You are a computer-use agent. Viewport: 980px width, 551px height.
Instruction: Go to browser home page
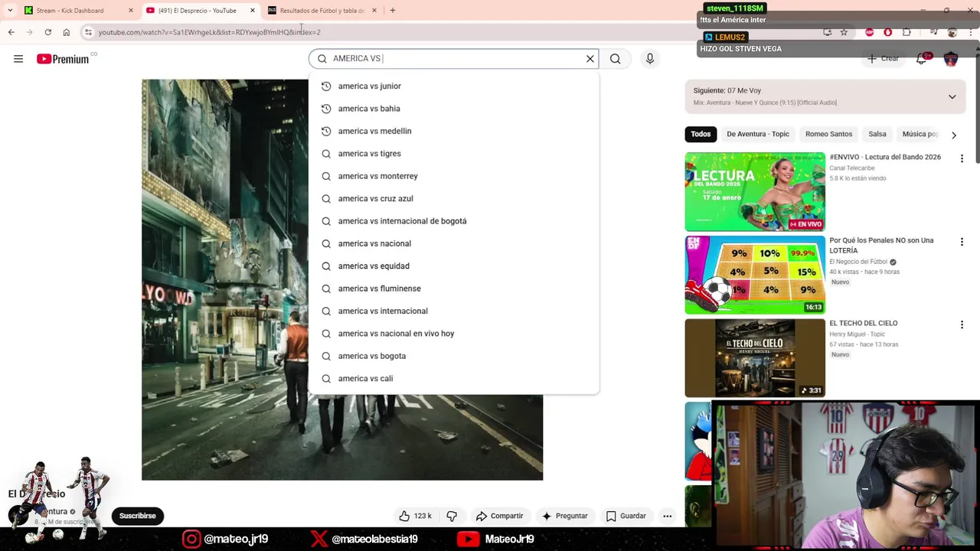point(66,32)
